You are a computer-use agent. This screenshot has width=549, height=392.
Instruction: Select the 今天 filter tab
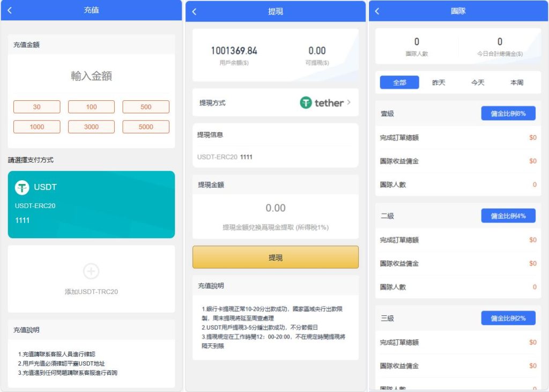click(478, 83)
